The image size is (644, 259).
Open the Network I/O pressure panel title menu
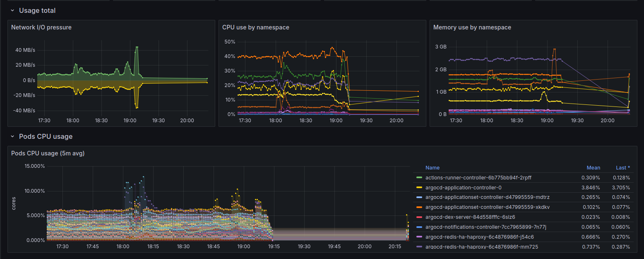(x=41, y=27)
